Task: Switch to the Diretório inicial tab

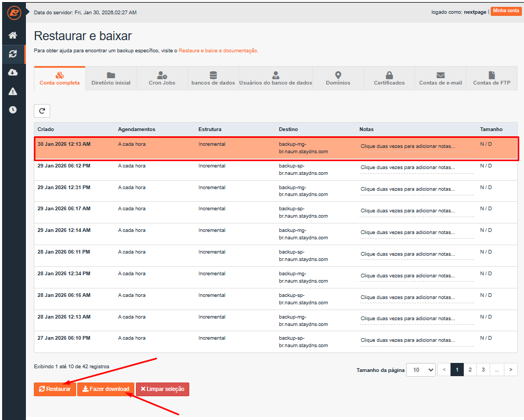Action: 111,78
